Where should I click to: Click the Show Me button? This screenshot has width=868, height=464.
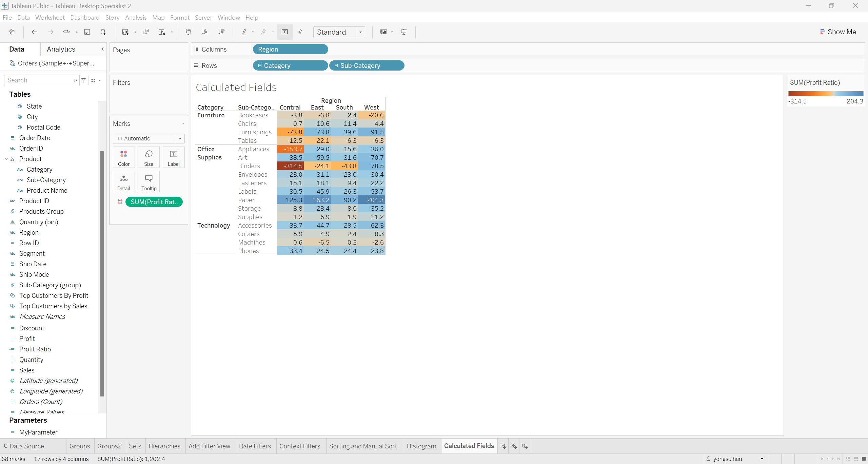point(838,32)
